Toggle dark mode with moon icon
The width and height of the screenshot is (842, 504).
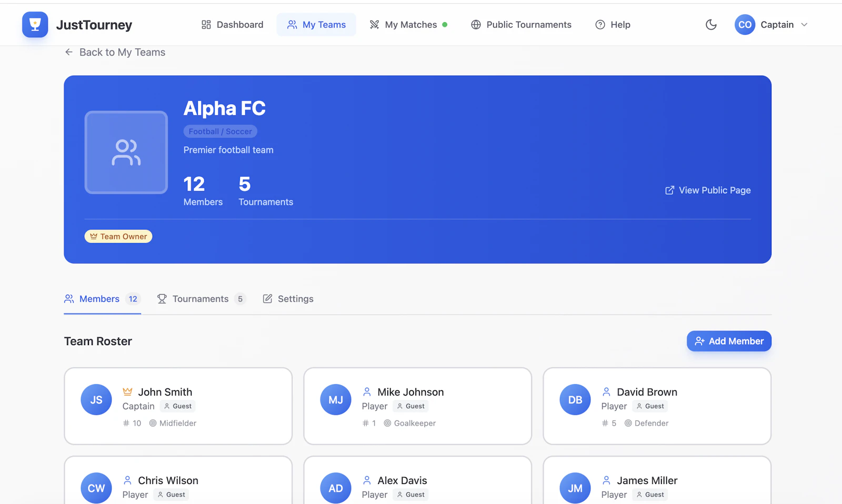click(711, 25)
